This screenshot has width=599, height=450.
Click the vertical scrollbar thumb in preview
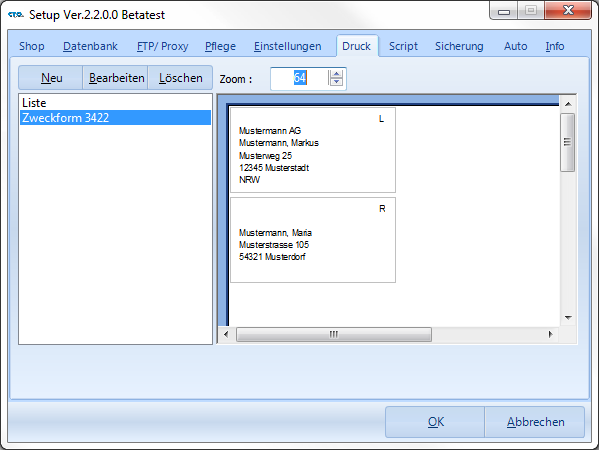click(x=568, y=142)
